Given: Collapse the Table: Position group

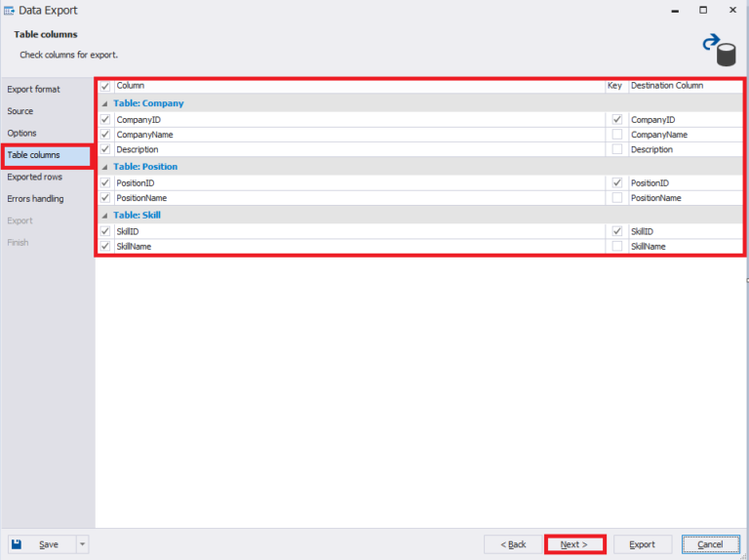Looking at the screenshot, I should [x=104, y=167].
